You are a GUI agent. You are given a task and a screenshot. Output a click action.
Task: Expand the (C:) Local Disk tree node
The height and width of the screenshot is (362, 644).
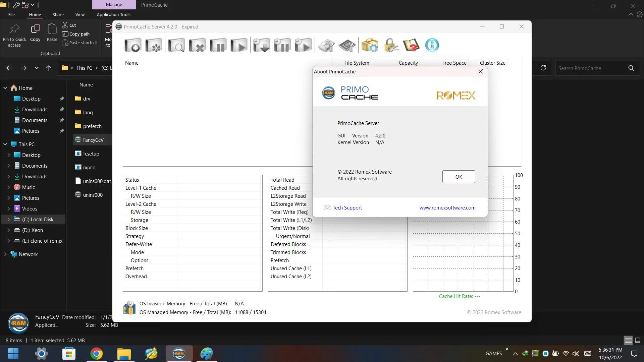[8, 219]
